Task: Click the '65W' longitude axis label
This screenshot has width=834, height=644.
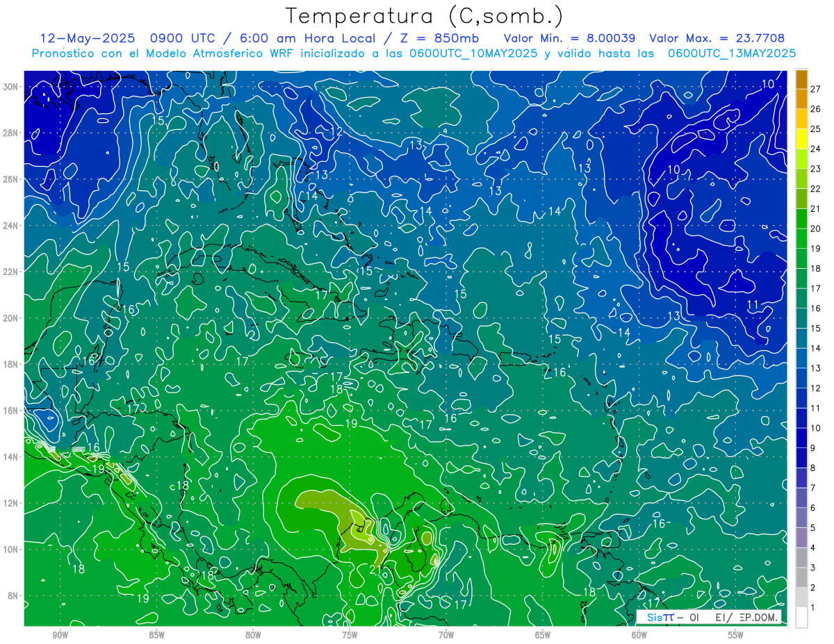Action: pyautogui.click(x=543, y=635)
